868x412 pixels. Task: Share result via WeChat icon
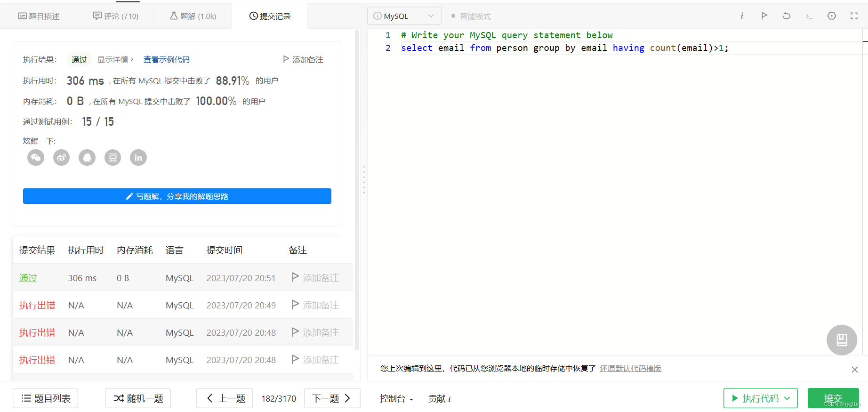36,158
